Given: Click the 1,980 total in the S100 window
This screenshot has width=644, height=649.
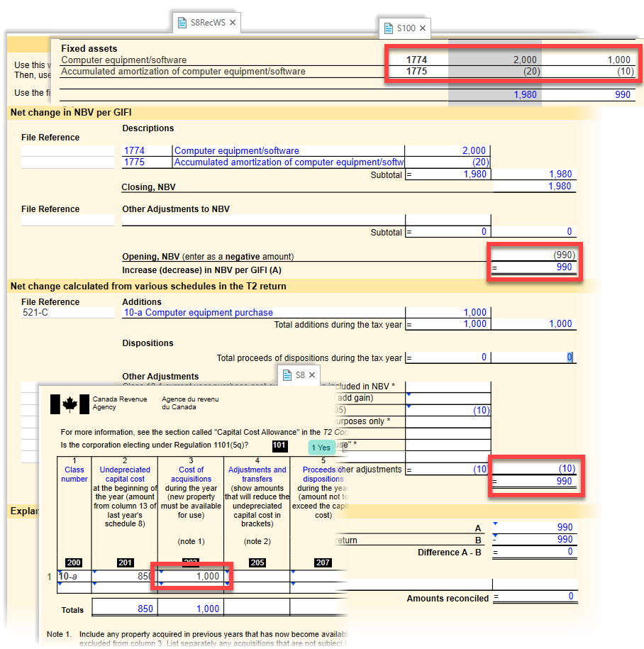Looking at the screenshot, I should tap(525, 95).
